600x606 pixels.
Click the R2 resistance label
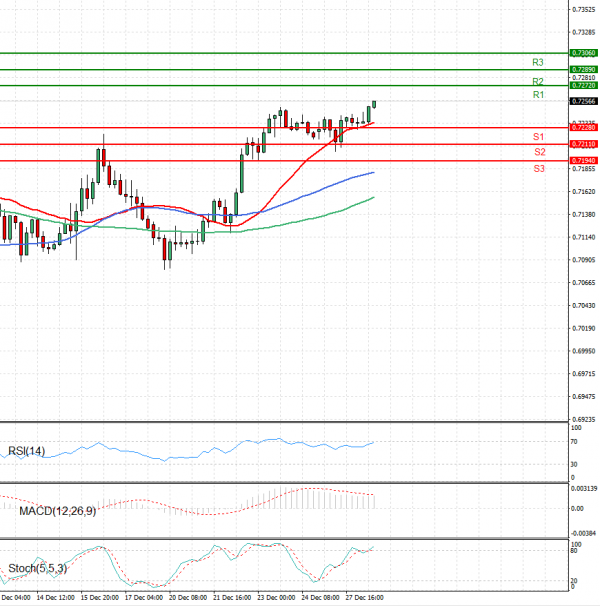[x=537, y=81]
